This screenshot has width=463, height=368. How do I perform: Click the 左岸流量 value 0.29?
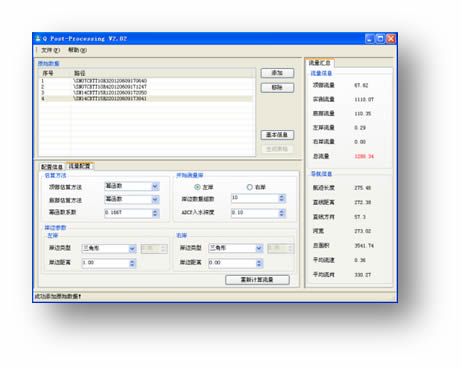(x=360, y=128)
